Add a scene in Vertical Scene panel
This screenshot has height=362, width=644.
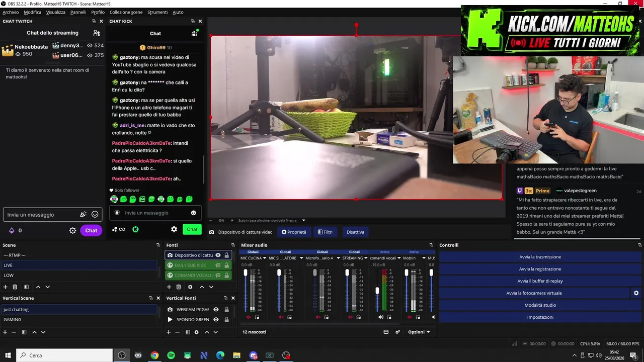click(5, 332)
